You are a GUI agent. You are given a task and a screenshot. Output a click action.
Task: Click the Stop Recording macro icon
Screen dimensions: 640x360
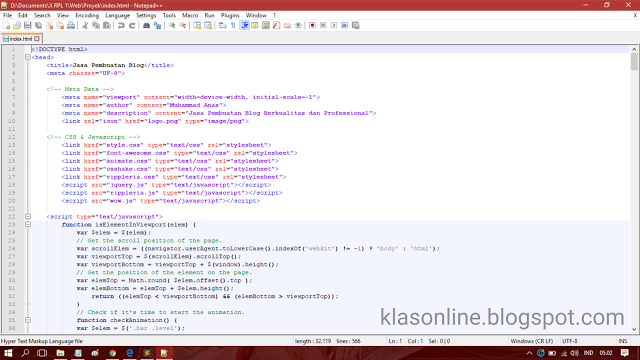pos(323,25)
